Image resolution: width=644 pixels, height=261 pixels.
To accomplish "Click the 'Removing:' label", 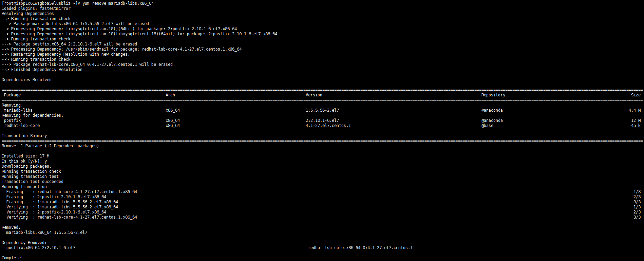I will [12, 105].
